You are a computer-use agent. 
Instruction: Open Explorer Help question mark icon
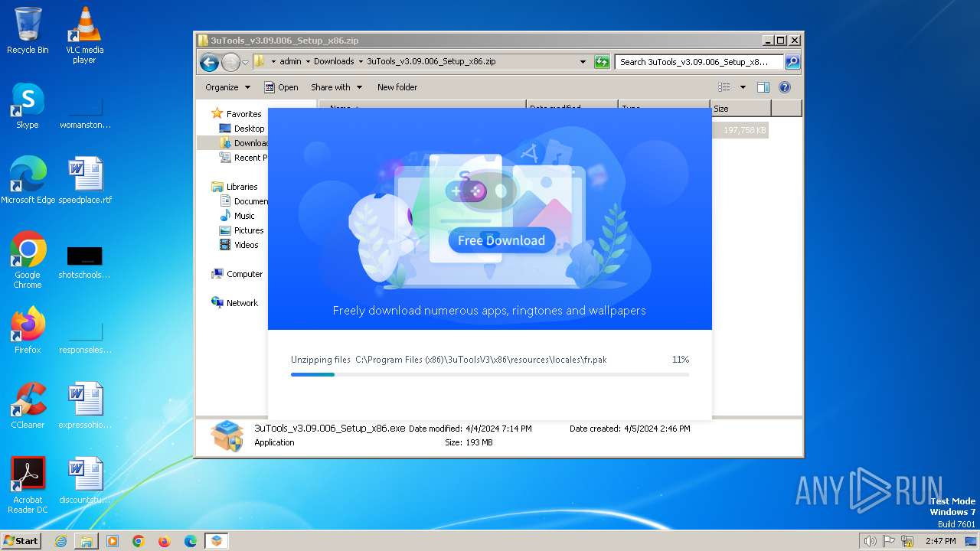coord(785,87)
